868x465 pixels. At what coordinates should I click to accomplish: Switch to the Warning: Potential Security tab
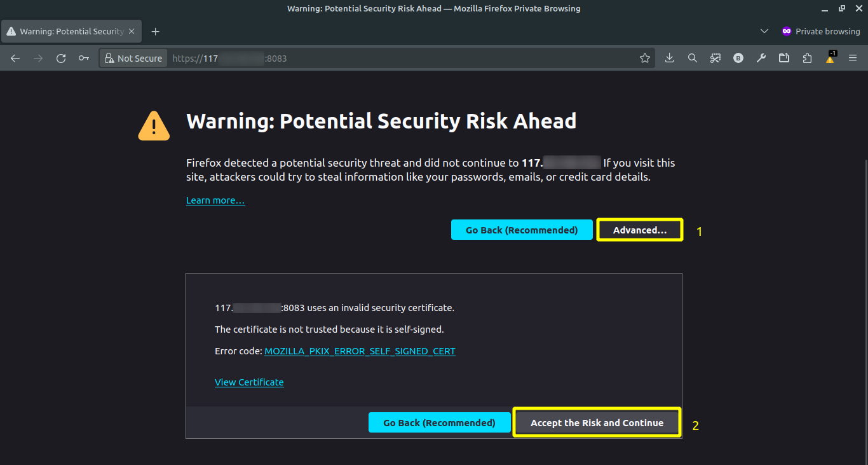pyautogui.click(x=70, y=31)
